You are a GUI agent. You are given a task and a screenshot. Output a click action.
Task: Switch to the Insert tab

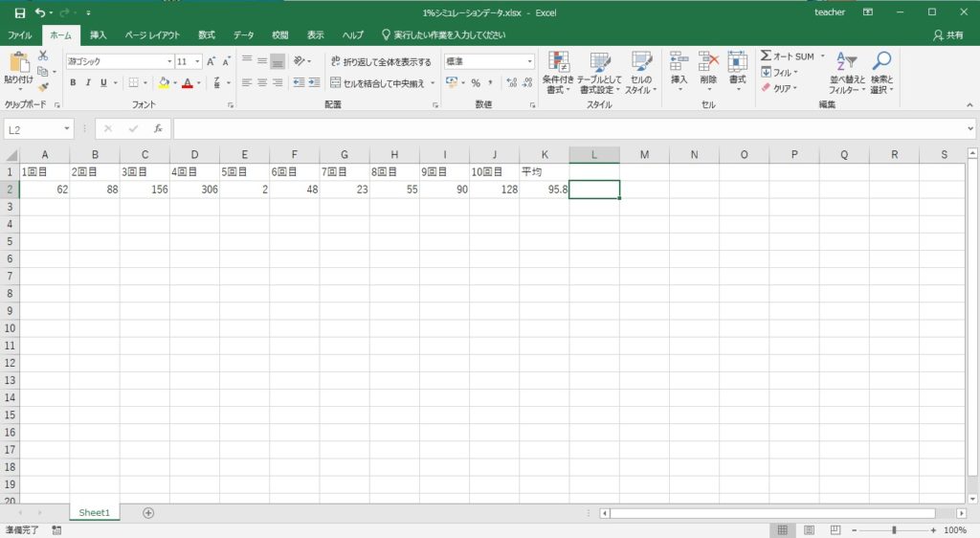(x=99, y=35)
